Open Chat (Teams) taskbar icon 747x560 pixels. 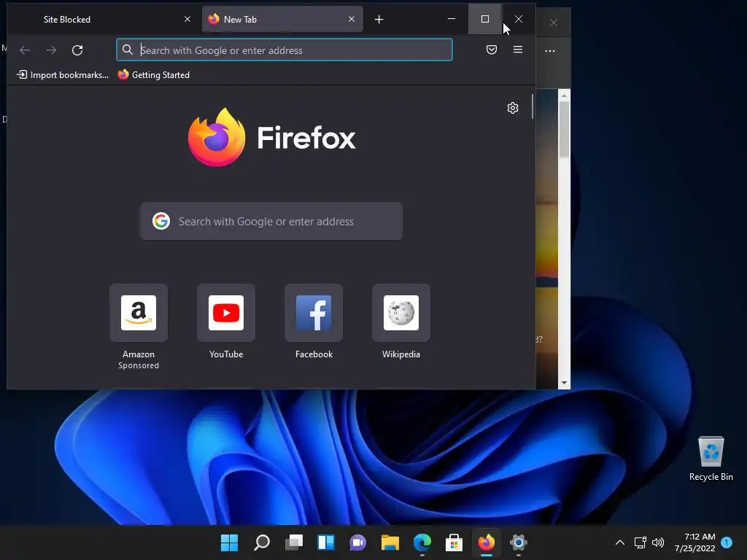coord(357,542)
